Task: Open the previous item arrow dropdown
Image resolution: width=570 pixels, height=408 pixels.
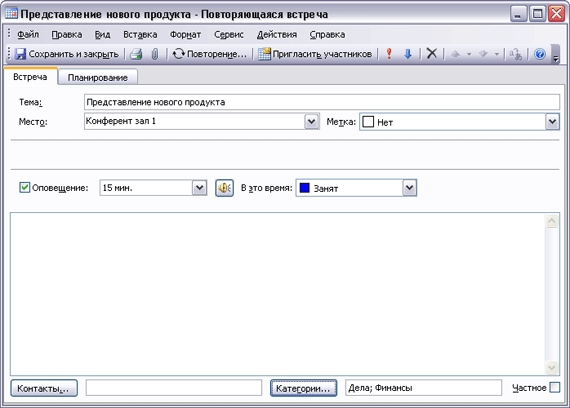Action: (469, 54)
